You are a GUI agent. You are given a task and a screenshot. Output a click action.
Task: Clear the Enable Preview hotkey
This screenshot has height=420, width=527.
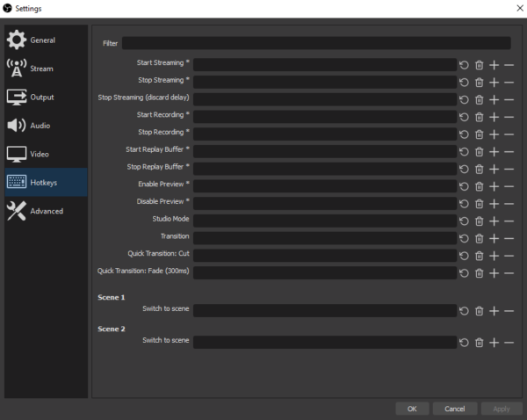(x=479, y=186)
